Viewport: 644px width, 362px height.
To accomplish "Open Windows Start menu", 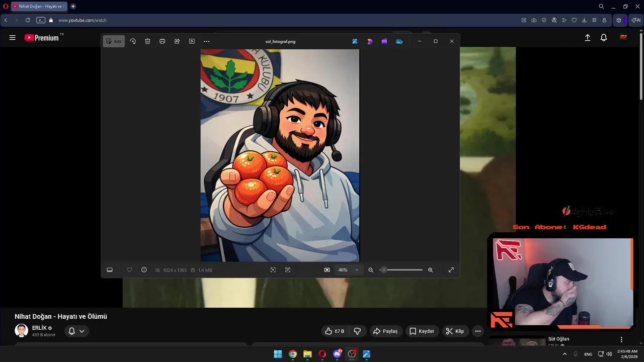I will pyautogui.click(x=278, y=354).
